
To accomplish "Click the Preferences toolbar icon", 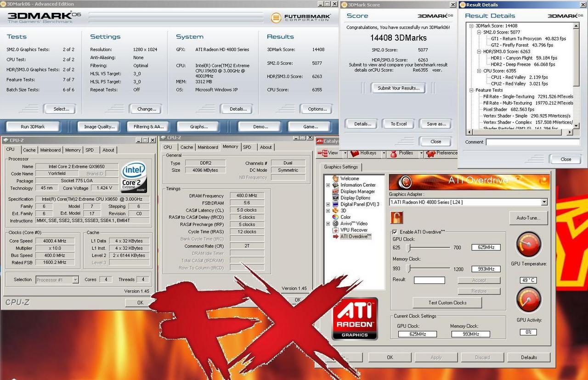I will (x=430, y=153).
